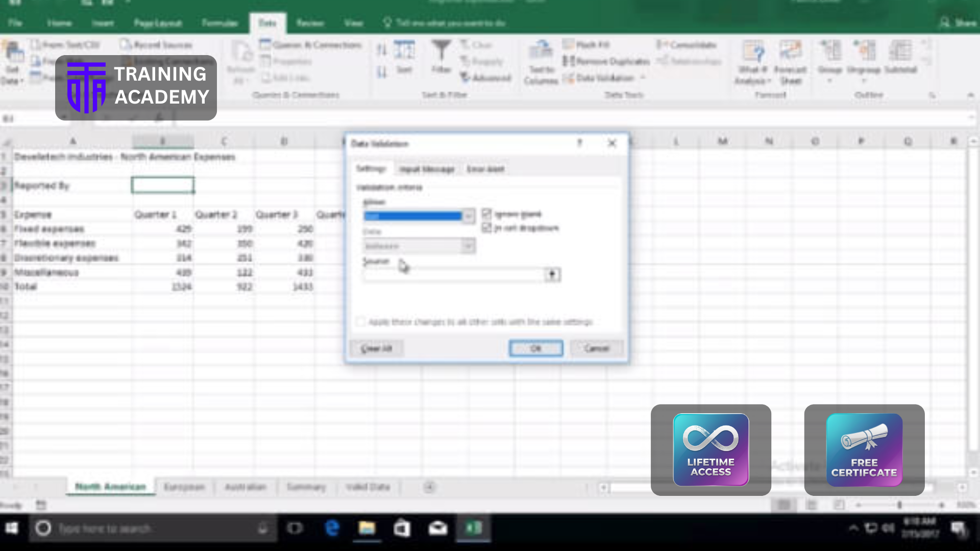Switch to the Error Alert tab
This screenshot has width=980, height=551.
(485, 168)
